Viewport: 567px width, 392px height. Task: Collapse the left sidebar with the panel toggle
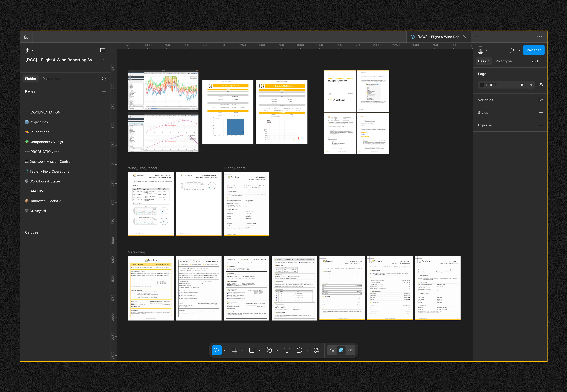[103, 50]
